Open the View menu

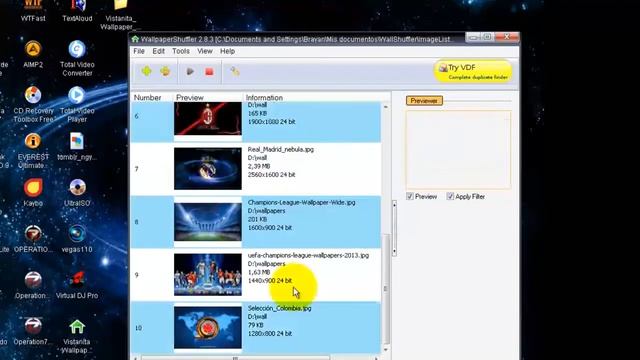coord(204,51)
